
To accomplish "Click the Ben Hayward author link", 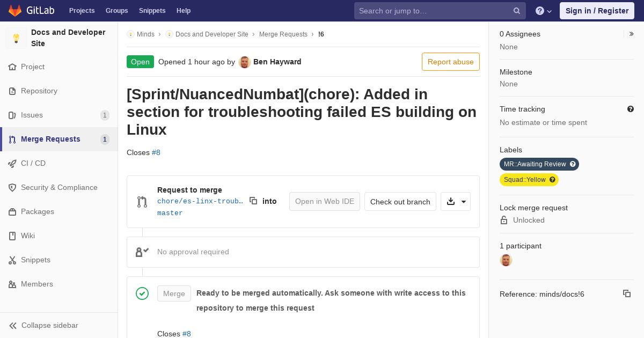I will coord(277,62).
